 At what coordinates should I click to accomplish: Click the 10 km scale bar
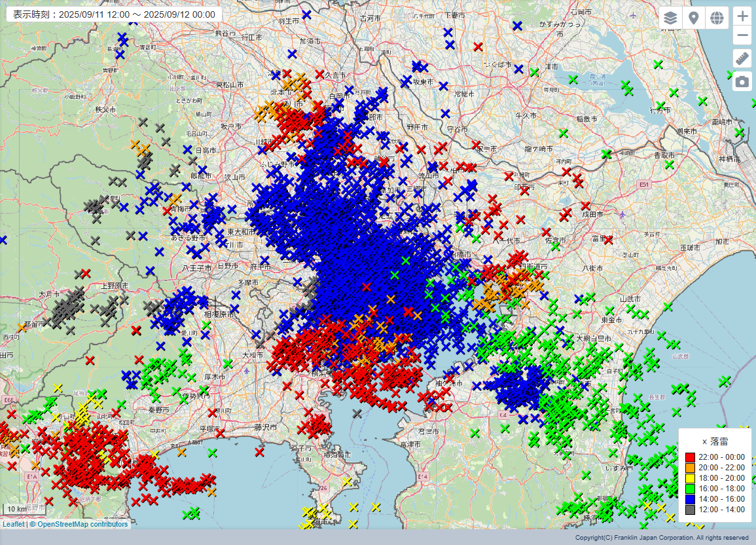coord(18,509)
